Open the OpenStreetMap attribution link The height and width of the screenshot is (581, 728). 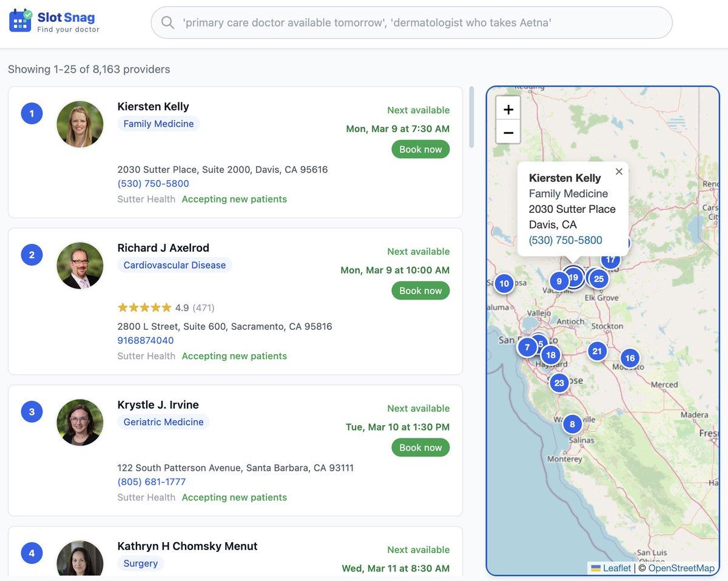pyautogui.click(x=681, y=568)
